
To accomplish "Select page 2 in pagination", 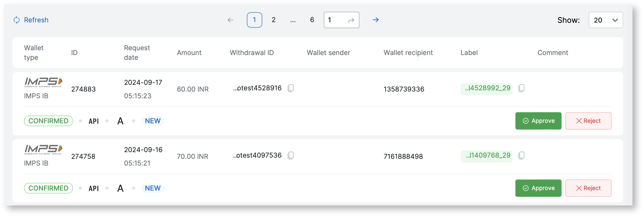I will (x=274, y=20).
